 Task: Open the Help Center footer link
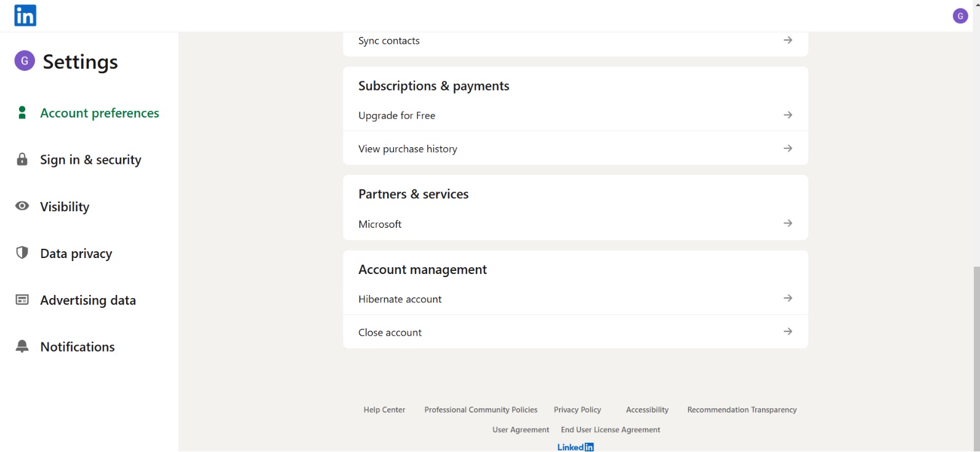[x=384, y=410]
